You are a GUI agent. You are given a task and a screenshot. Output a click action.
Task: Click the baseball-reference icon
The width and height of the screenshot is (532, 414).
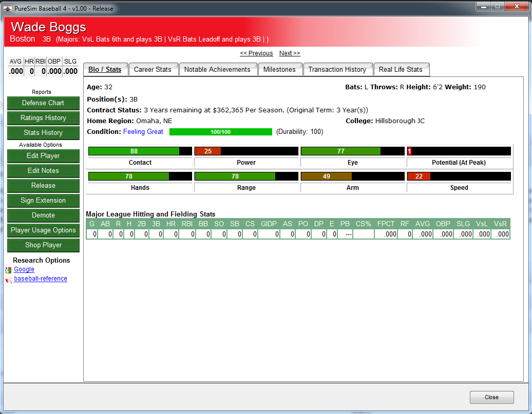[8, 280]
